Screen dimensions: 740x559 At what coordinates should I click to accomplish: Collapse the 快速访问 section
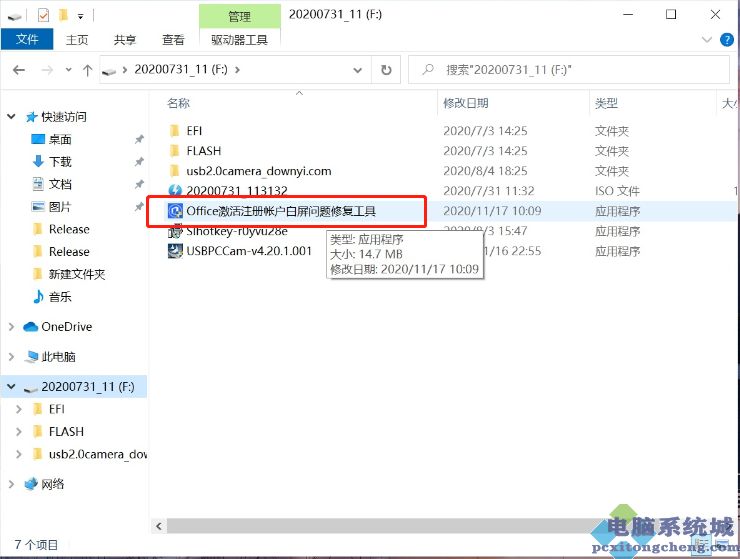[11, 117]
